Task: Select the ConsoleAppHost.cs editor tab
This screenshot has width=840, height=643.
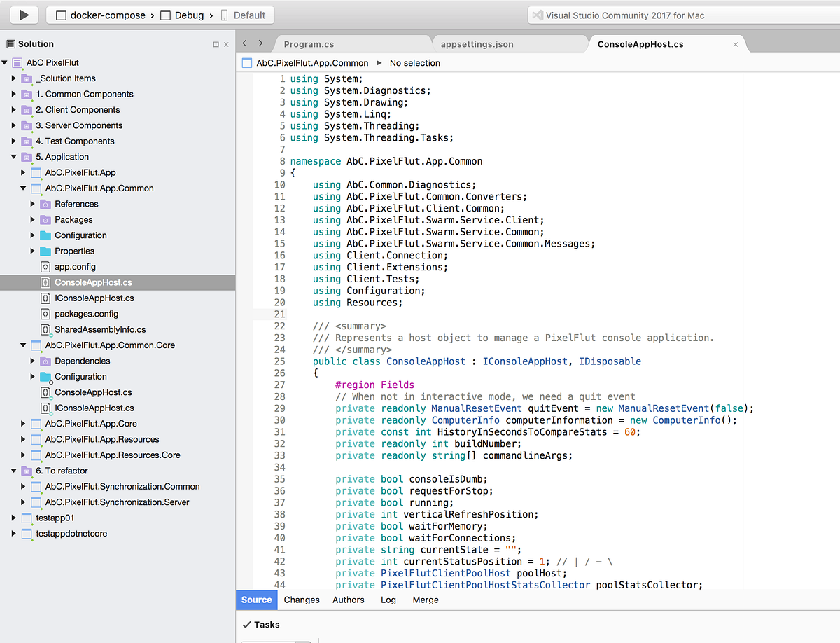Action: tap(640, 44)
